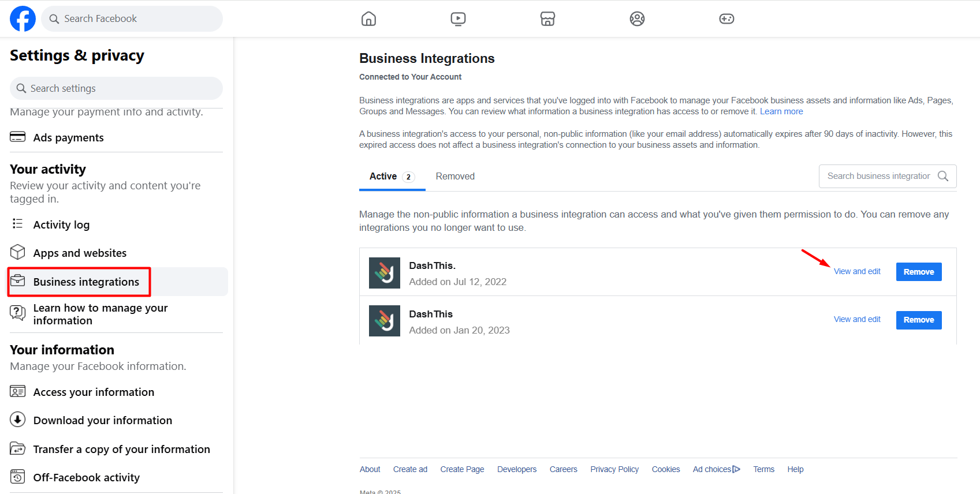Image resolution: width=980 pixels, height=494 pixels.
Task: Open the Help footer link
Action: [795, 469]
